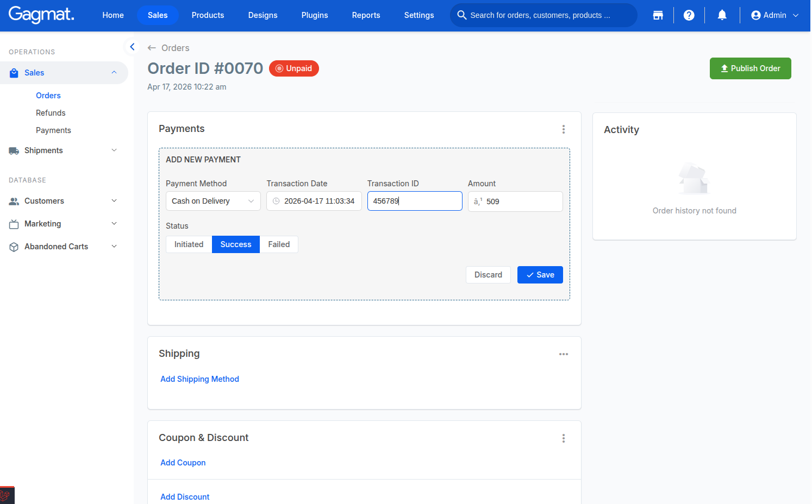
Task: Set payment status to Success
Action: coord(236,244)
